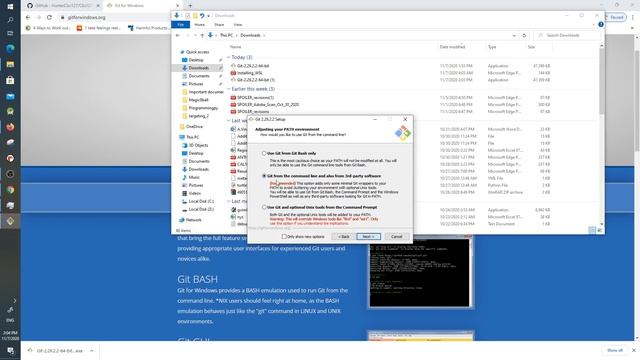
Task: Sort files by Type column
Action: point(492,47)
